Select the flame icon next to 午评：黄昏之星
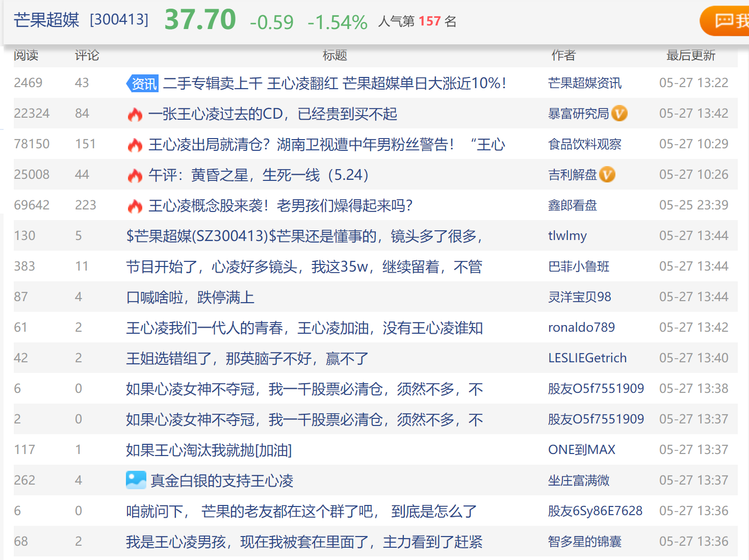This screenshot has height=560, width=749. (135, 175)
